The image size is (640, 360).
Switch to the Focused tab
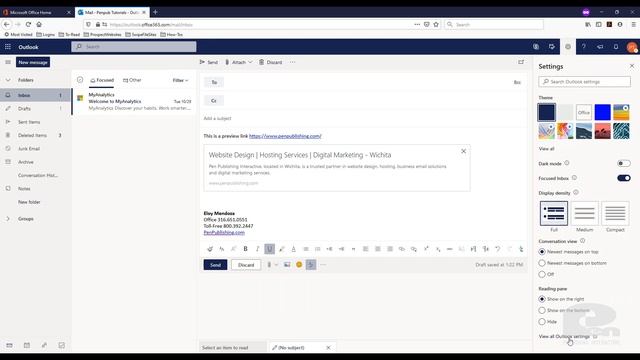click(x=102, y=80)
